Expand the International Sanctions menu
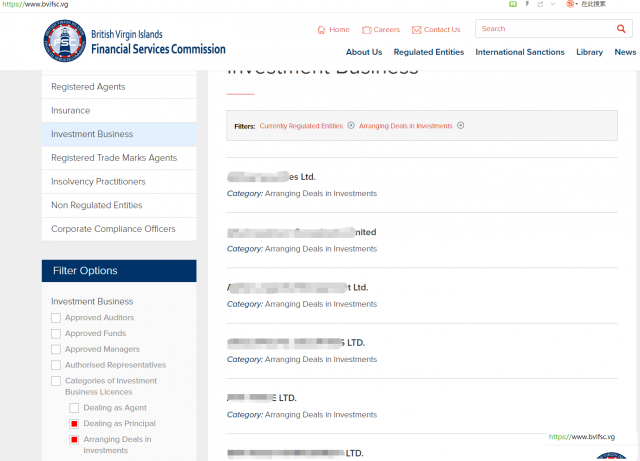The width and height of the screenshot is (640, 461). 519,52
